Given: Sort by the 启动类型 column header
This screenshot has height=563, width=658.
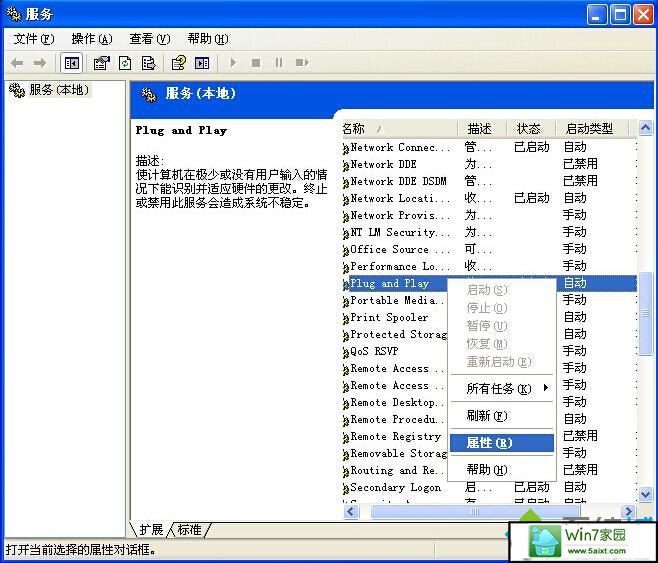Looking at the screenshot, I should click(x=592, y=128).
